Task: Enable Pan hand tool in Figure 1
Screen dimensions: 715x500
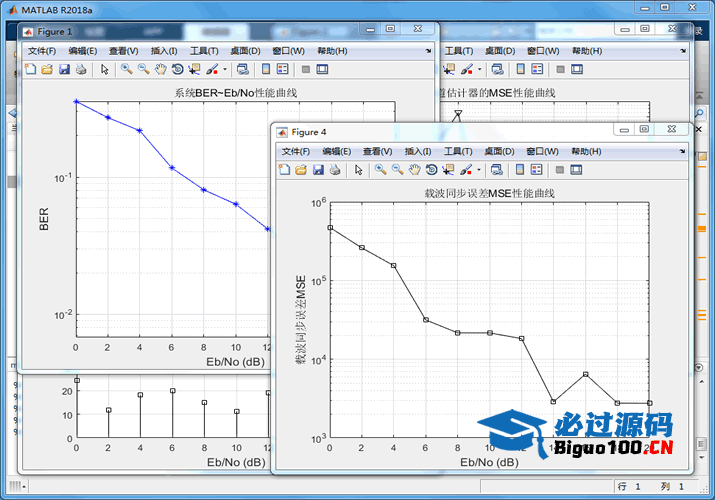Action: [x=161, y=69]
